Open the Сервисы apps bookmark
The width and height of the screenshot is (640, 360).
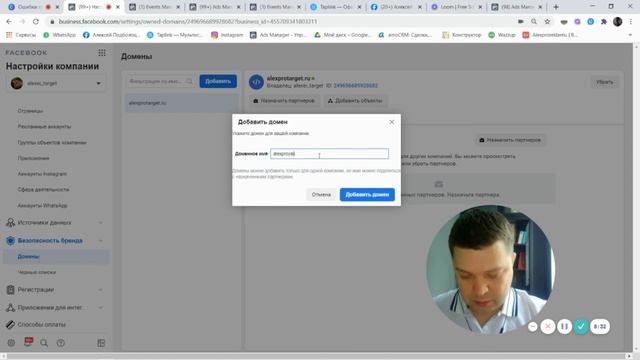click(21, 35)
